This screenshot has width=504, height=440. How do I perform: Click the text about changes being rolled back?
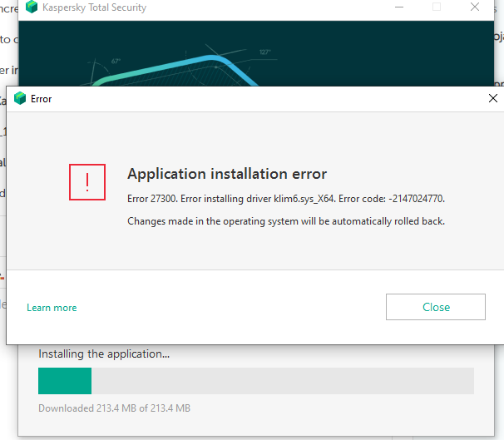(x=286, y=221)
